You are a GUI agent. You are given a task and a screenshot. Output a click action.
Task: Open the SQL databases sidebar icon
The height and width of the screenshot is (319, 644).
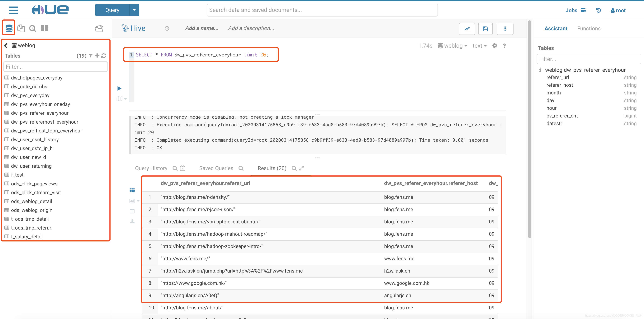pyautogui.click(x=9, y=28)
